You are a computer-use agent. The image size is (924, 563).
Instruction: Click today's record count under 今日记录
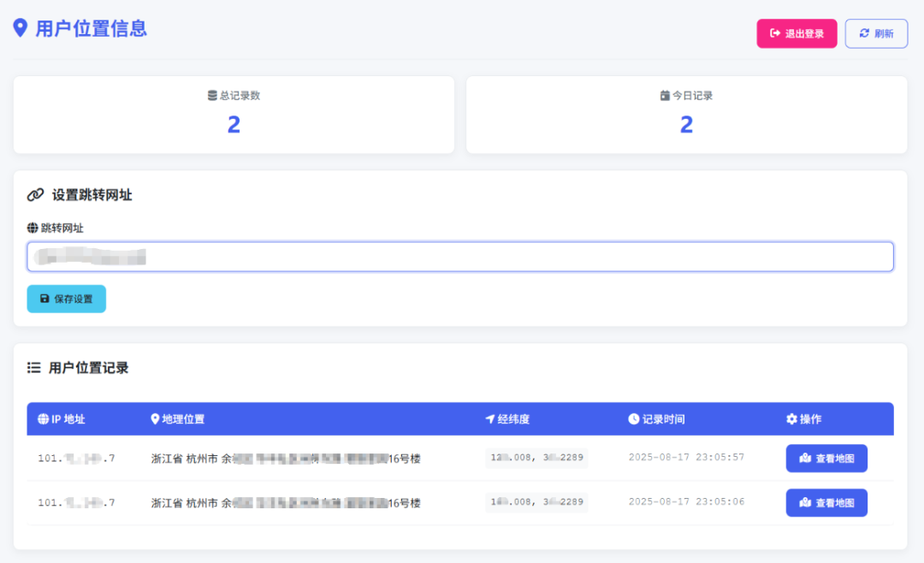tap(686, 124)
